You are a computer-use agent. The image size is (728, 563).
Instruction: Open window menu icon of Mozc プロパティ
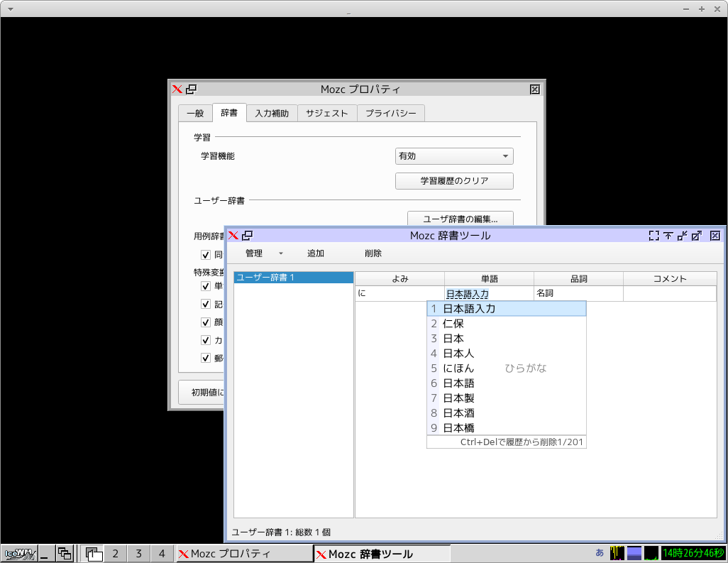[x=177, y=89]
